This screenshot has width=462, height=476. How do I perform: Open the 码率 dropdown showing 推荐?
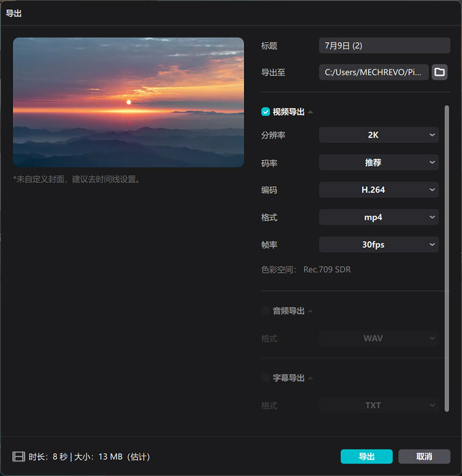pyautogui.click(x=378, y=162)
